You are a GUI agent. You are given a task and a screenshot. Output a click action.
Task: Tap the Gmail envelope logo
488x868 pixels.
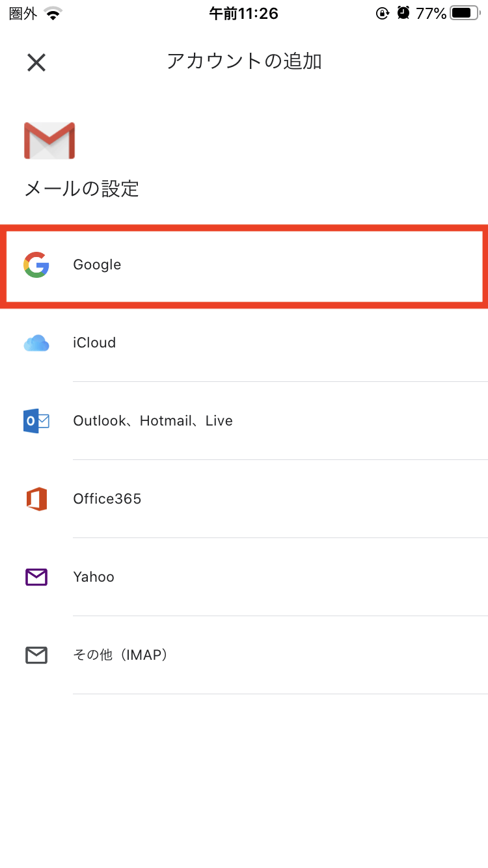[x=49, y=141]
